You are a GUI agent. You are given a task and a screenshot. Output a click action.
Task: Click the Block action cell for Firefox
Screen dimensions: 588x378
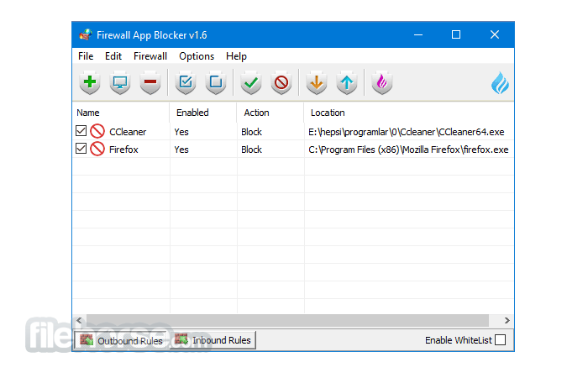251,150
